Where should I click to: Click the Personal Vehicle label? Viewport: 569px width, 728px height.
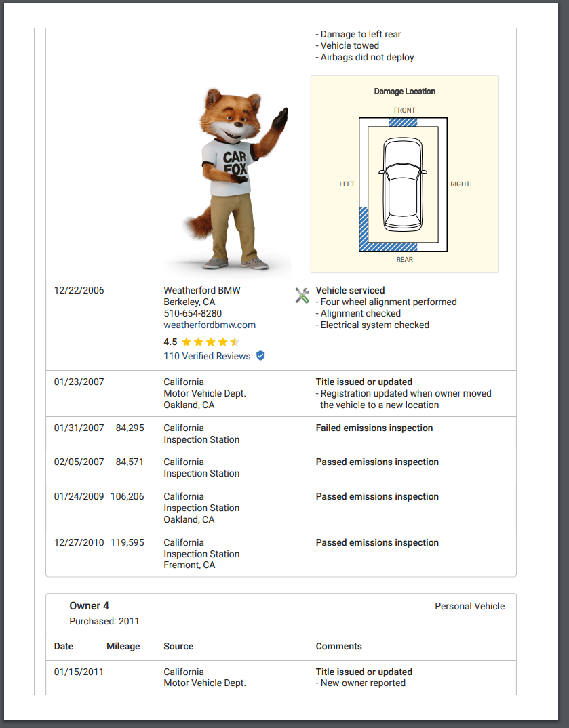(469, 606)
